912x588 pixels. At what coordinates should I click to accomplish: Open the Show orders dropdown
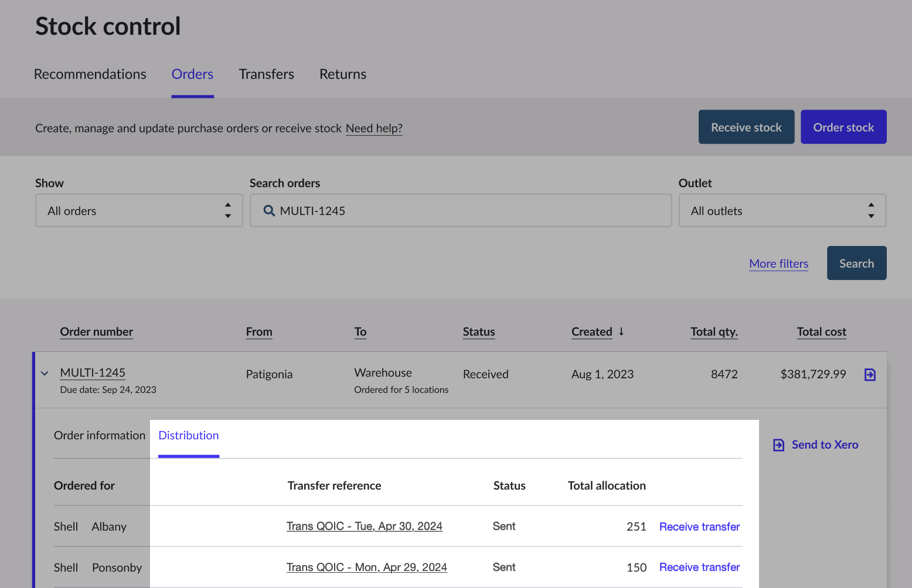coord(139,211)
